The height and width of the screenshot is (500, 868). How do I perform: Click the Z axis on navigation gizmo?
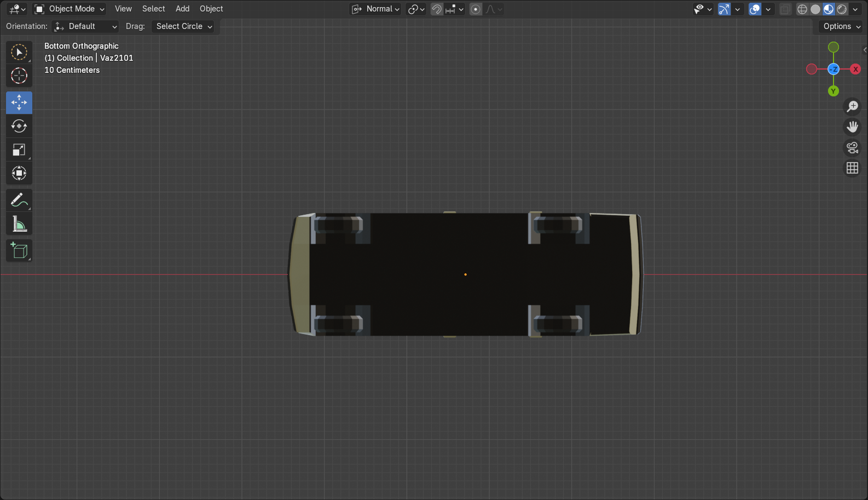834,69
